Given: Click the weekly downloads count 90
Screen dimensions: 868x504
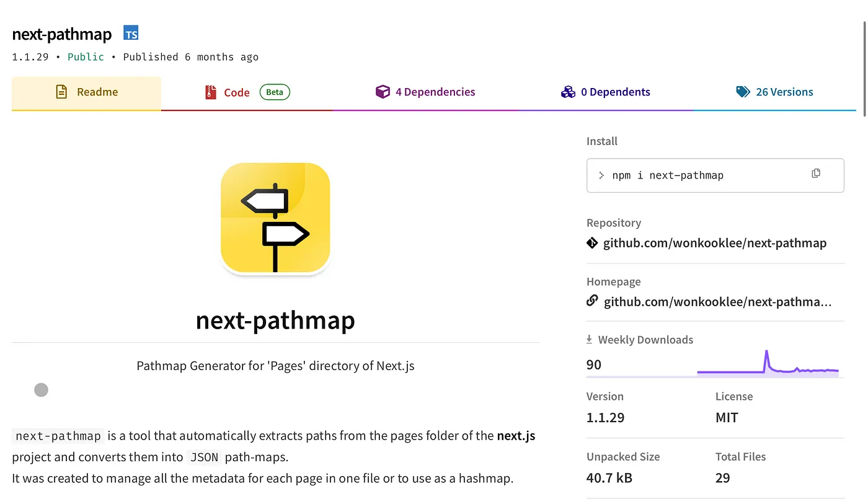Looking at the screenshot, I should click(594, 365).
